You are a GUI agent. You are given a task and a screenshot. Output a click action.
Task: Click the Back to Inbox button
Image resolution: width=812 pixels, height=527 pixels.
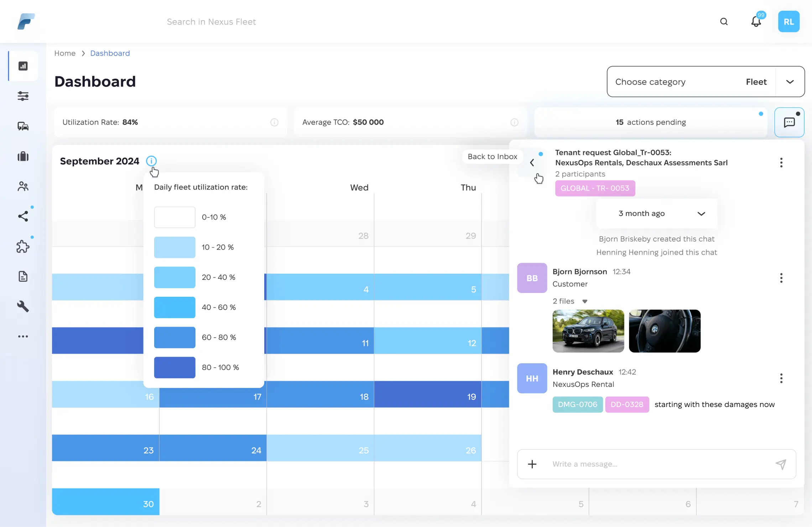point(492,157)
